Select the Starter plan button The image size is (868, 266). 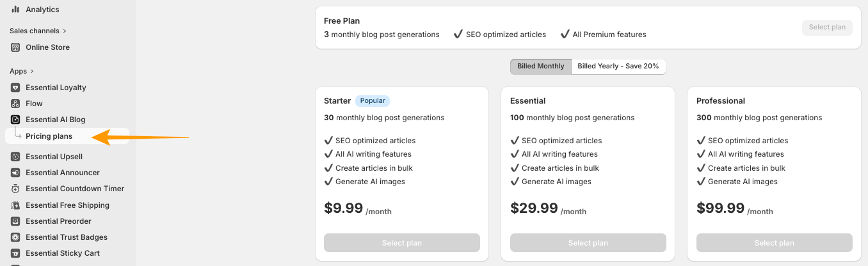point(401,243)
